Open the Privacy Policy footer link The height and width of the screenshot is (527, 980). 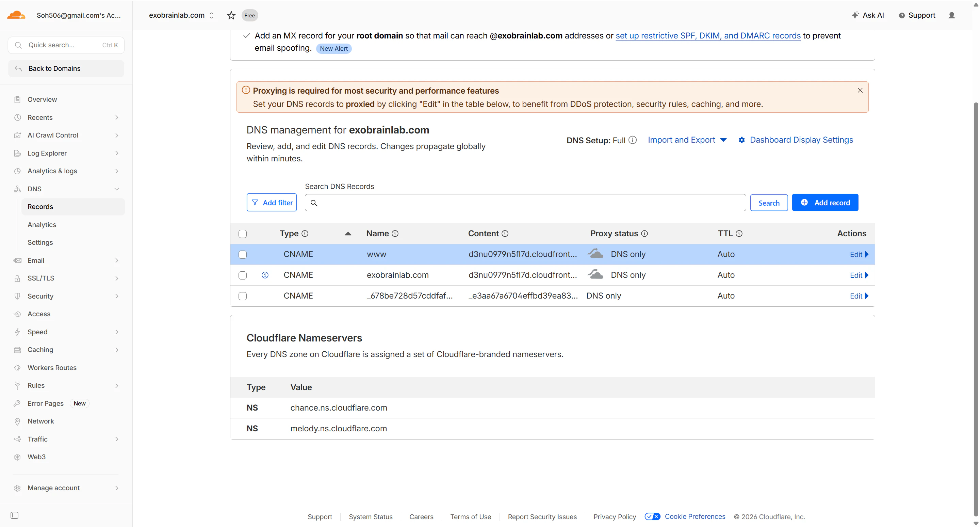coord(615,517)
